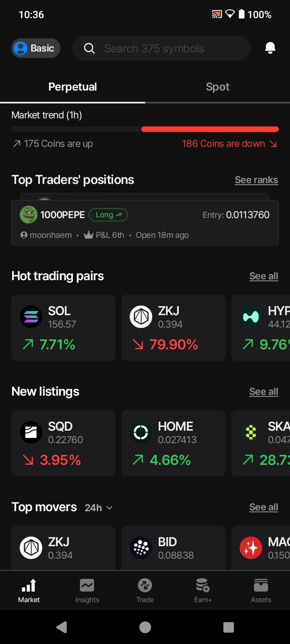
Task: Open See ranks link
Action: click(256, 180)
